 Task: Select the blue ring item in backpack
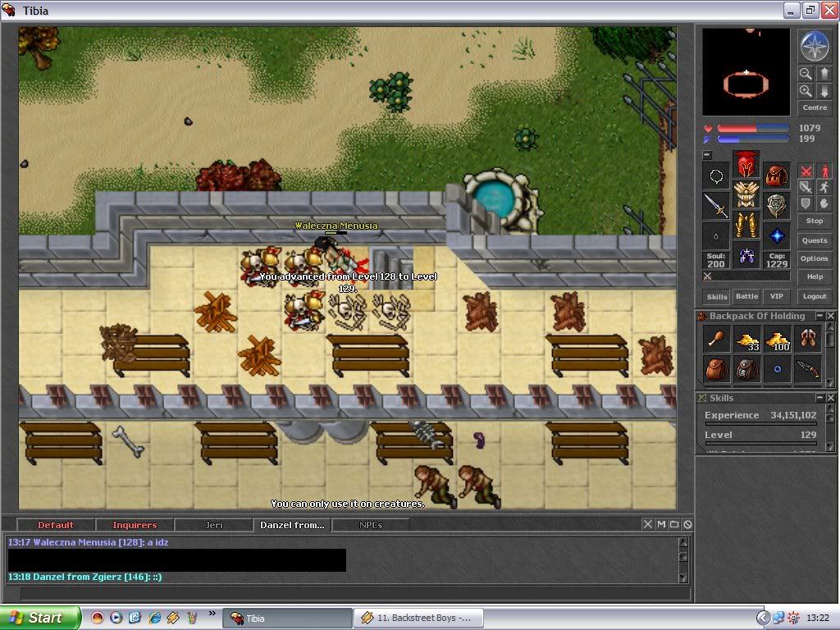click(778, 370)
